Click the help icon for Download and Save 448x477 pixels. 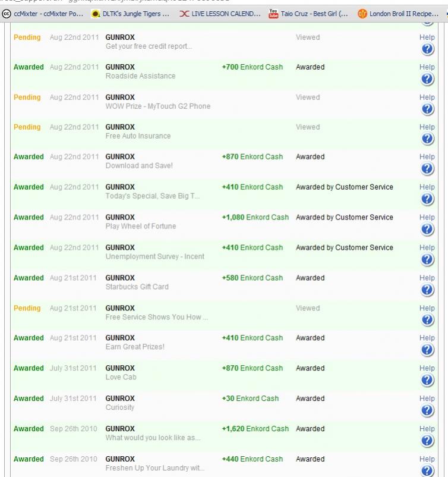point(427,169)
